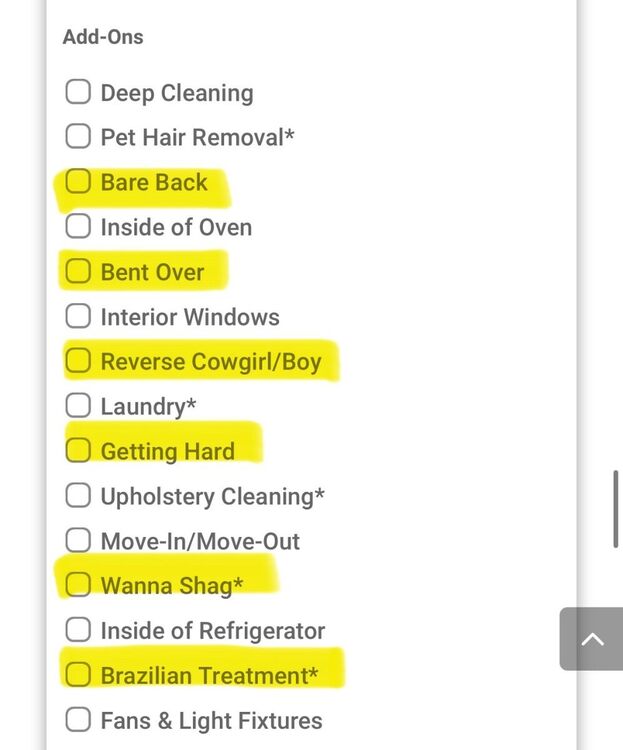This screenshot has height=750, width=623.
Task: Click the page scrollbar thumb
Action: click(617, 510)
